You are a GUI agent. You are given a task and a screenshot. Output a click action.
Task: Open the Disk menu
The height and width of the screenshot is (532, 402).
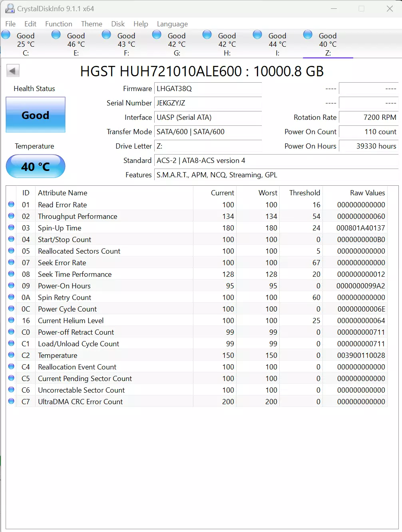[118, 24]
